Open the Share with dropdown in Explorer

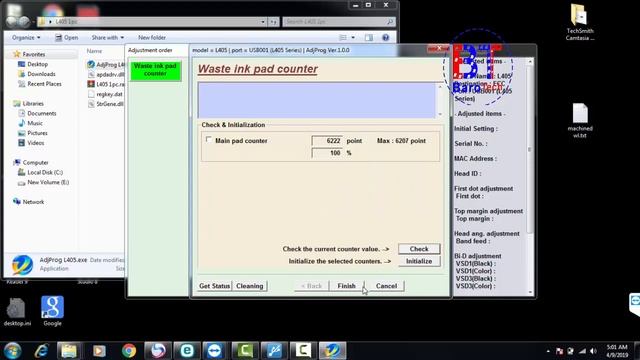pyautogui.click(x=107, y=38)
